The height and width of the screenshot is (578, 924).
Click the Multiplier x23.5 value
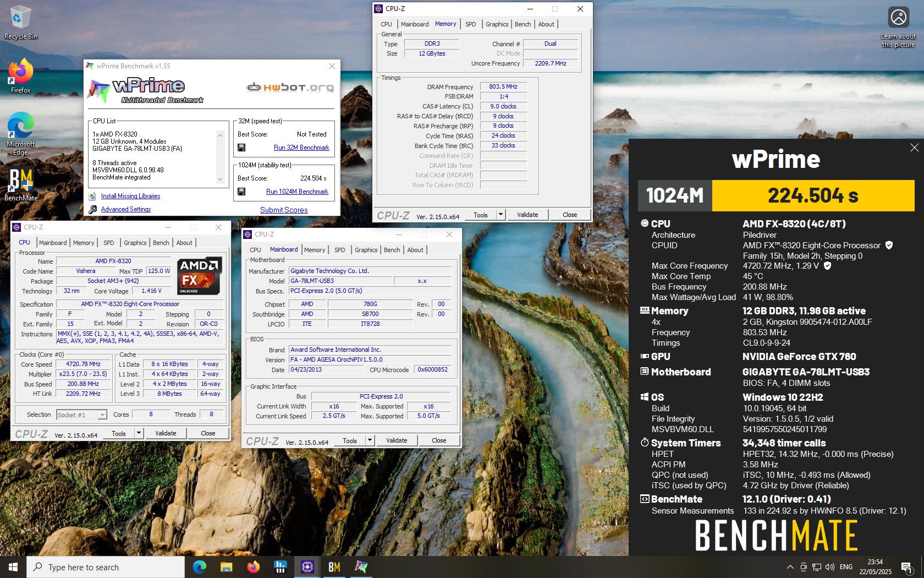pyautogui.click(x=83, y=374)
